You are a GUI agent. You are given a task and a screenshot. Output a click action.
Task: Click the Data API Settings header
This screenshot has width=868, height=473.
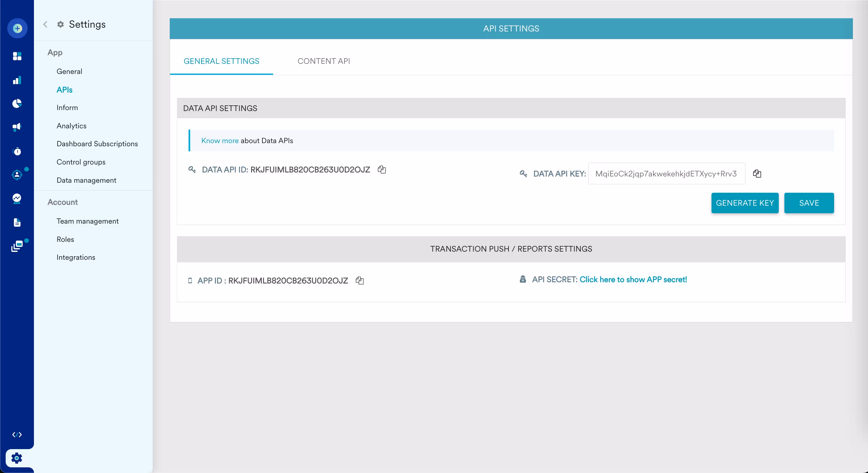(511, 108)
